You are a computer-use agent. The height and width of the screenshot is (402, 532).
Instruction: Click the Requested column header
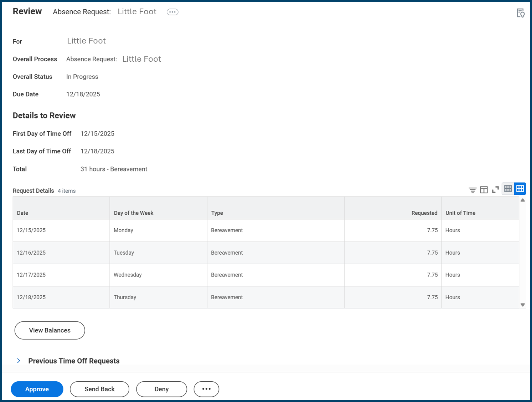424,213
